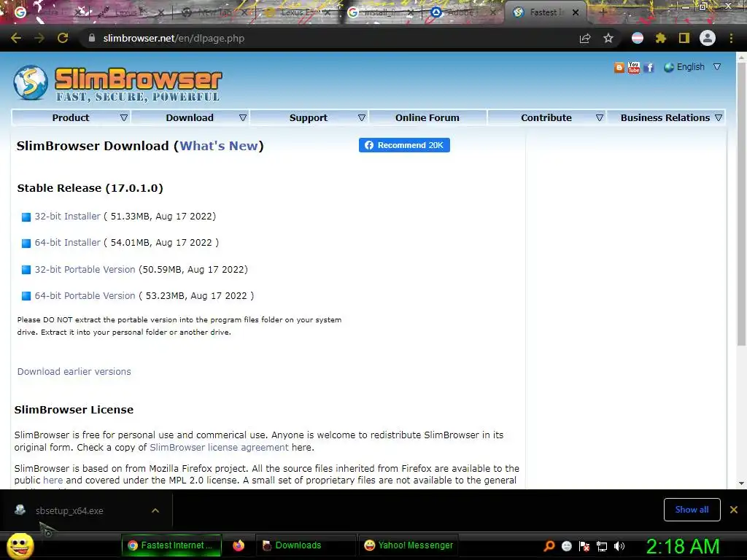Open the What's New link
Screen dimensions: 747x560
click(x=219, y=146)
